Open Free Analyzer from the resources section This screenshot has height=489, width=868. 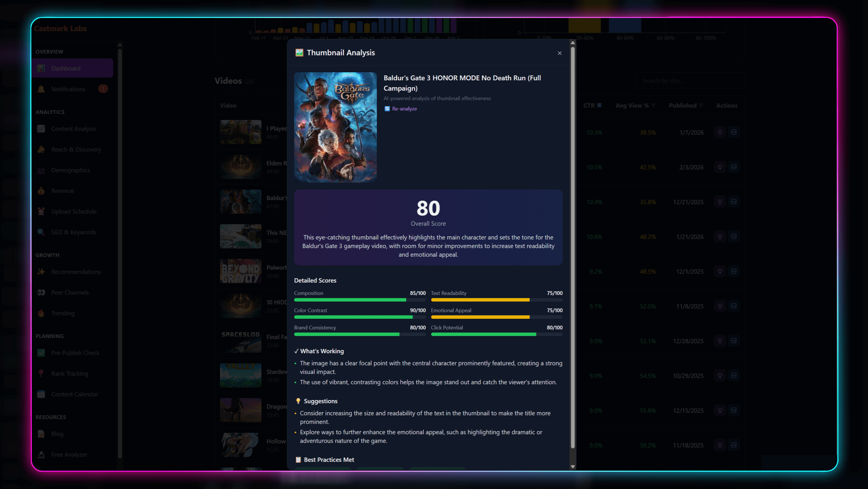click(x=69, y=454)
